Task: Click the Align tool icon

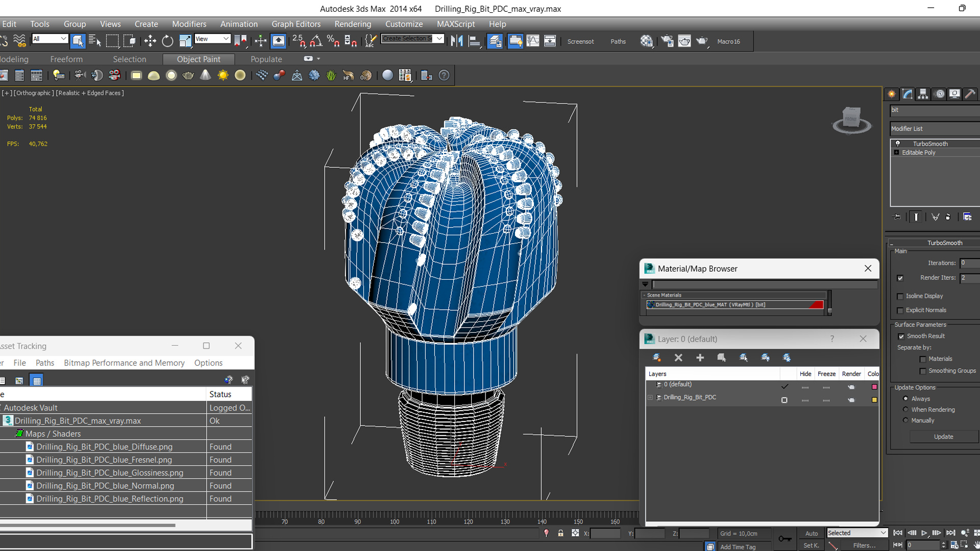Action: pyautogui.click(x=474, y=41)
